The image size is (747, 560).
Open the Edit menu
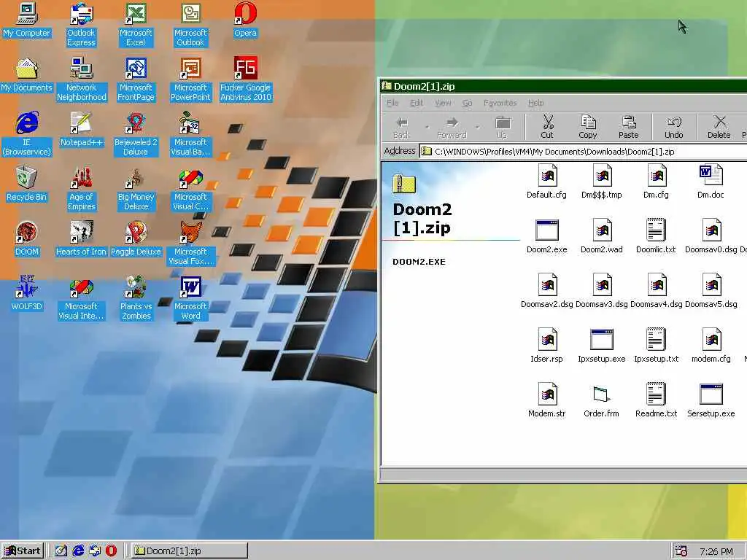coord(417,103)
